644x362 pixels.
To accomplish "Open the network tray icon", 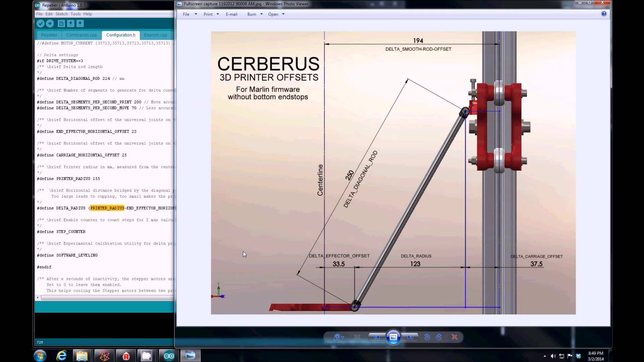I will [x=561, y=356].
